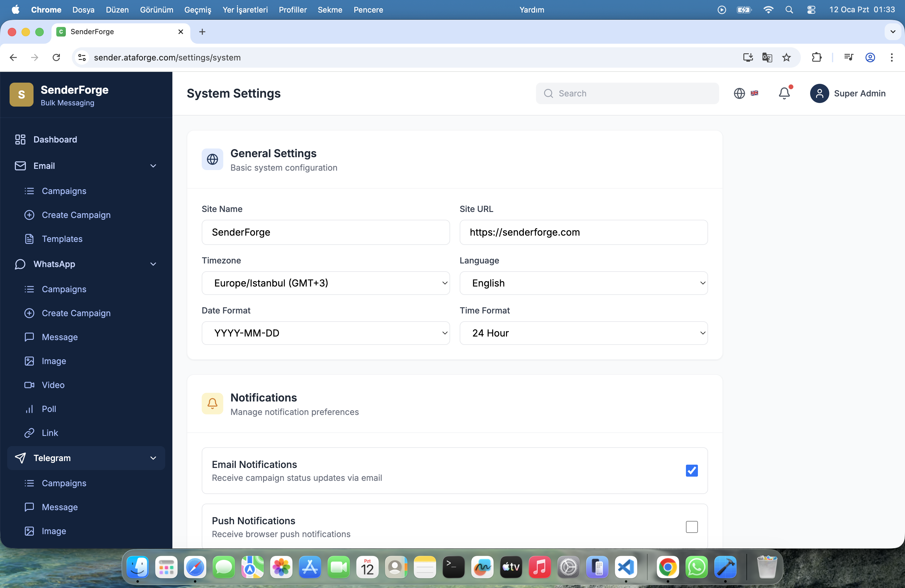The width and height of the screenshot is (905, 588).
Task: Click the Site URL input field
Action: pyautogui.click(x=583, y=232)
